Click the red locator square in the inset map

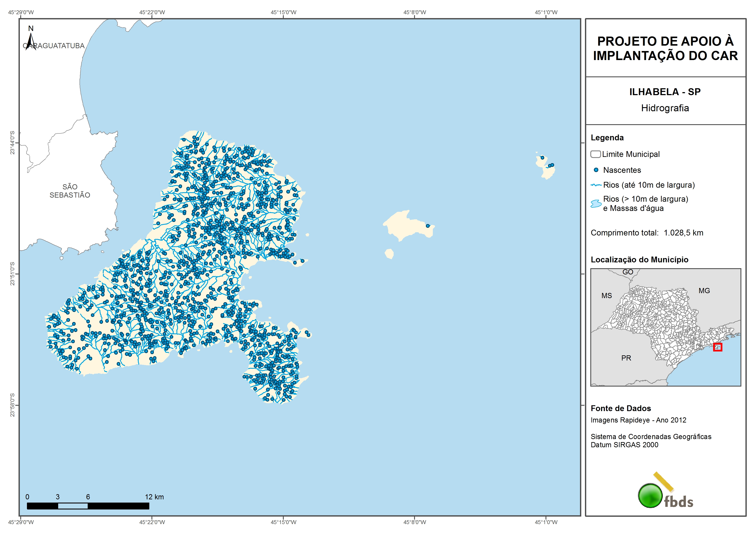tap(717, 347)
